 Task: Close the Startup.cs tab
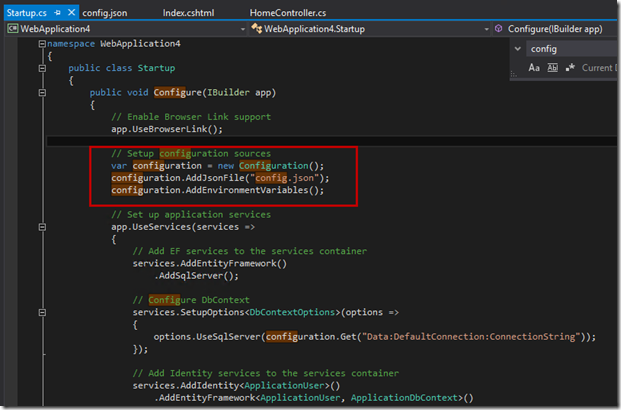click(71, 13)
